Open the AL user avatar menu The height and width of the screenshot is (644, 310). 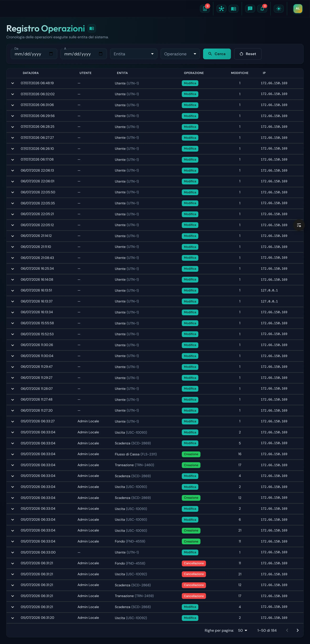tap(298, 9)
